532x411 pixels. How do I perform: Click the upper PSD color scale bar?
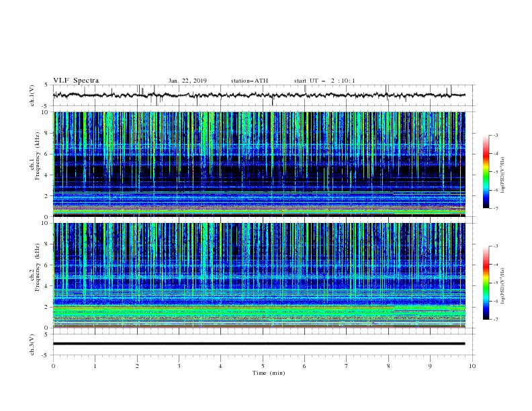[486, 172]
